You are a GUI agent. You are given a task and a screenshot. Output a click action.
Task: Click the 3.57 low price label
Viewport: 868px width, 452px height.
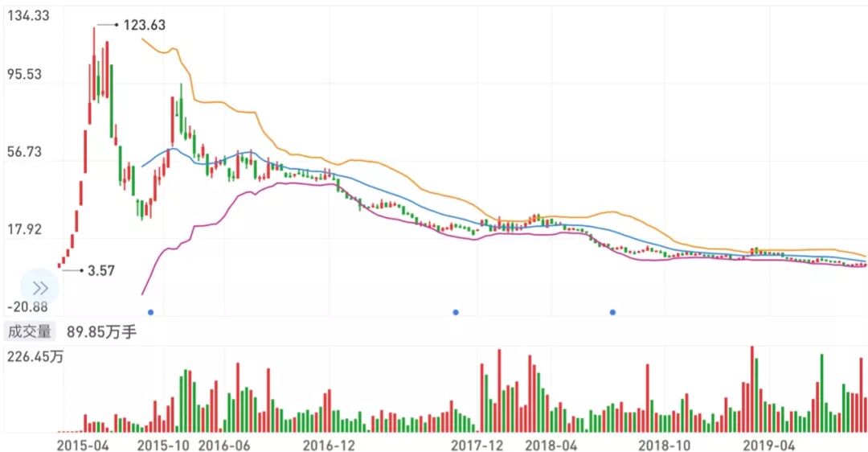tap(101, 271)
